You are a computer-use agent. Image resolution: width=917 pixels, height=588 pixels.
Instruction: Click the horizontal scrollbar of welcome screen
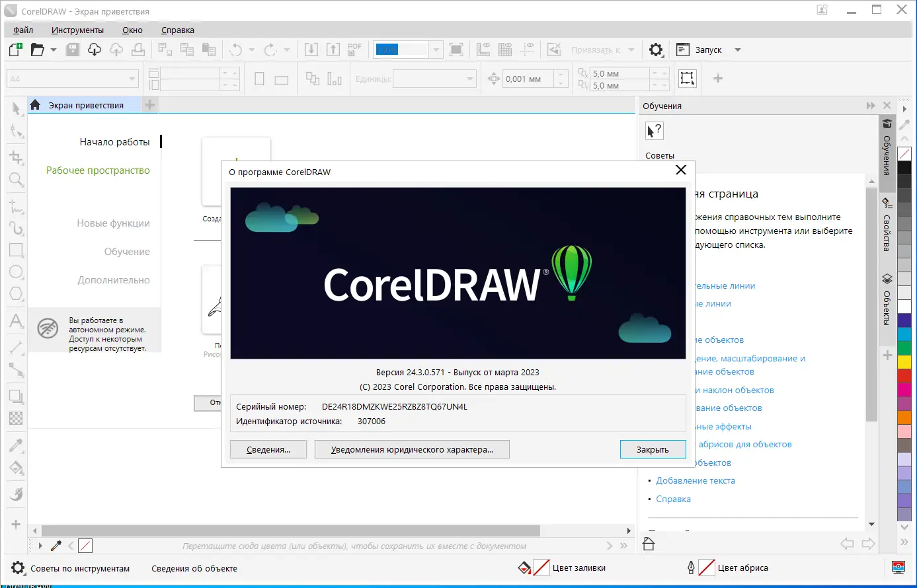(291, 531)
